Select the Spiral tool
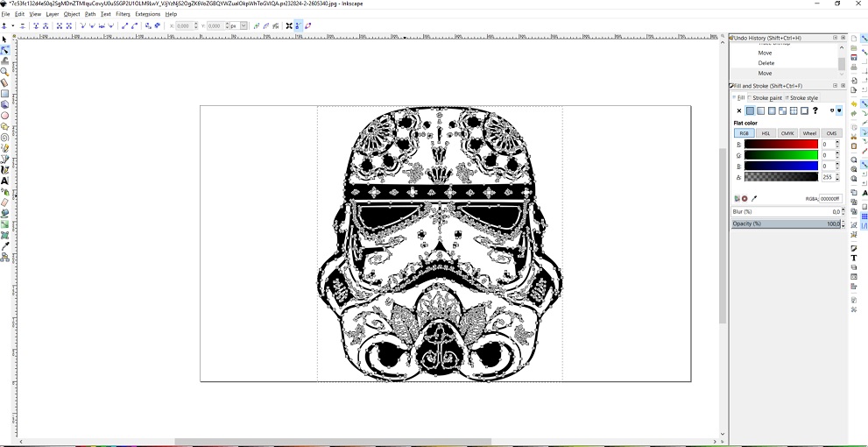 point(4,138)
